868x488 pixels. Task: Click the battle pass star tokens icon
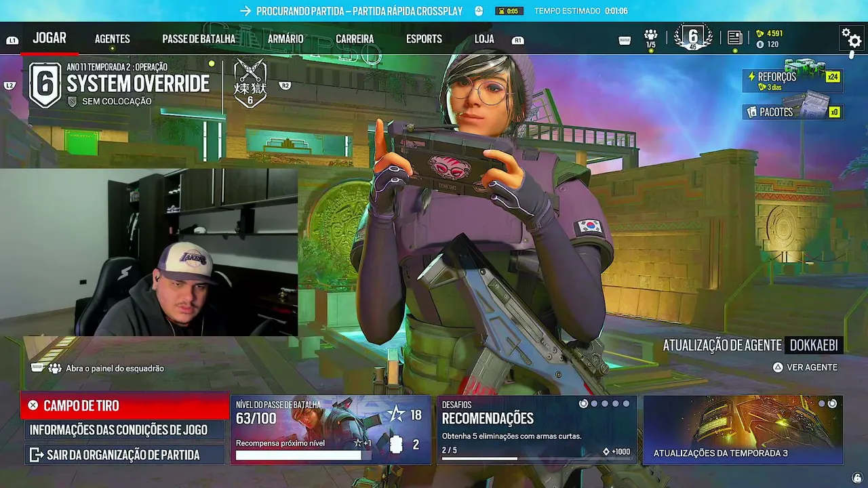tap(395, 414)
